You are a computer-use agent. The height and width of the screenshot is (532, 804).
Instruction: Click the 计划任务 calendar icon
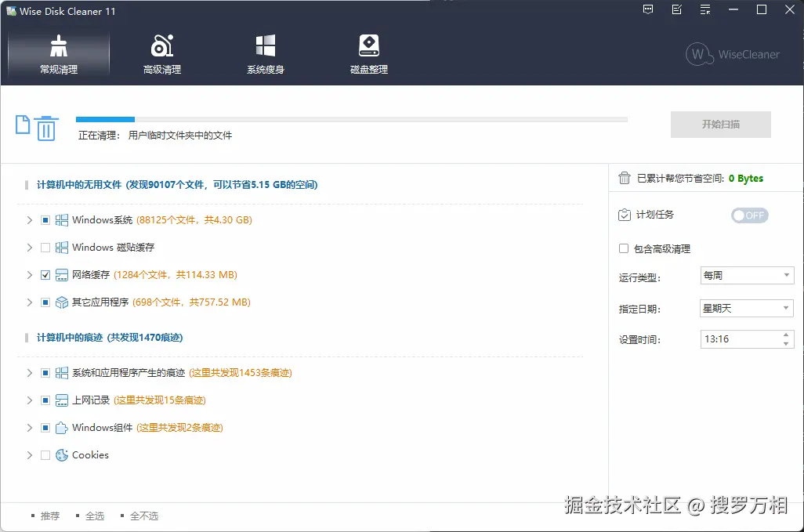point(624,215)
